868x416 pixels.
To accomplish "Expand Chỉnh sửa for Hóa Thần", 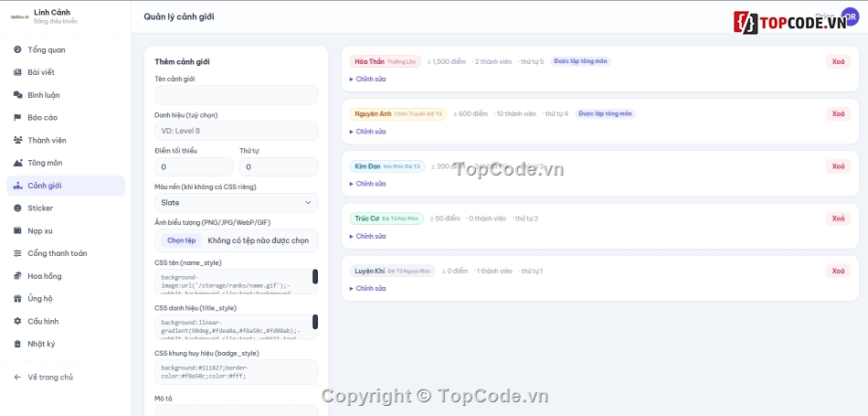I will coord(368,80).
